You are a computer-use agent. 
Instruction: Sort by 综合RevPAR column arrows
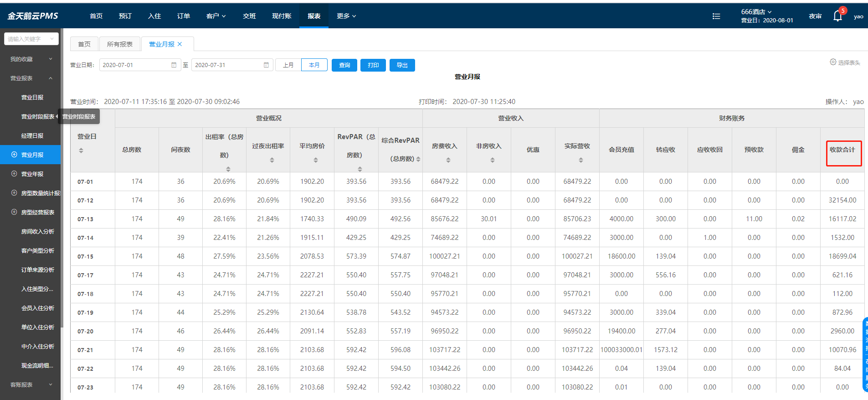point(418,159)
